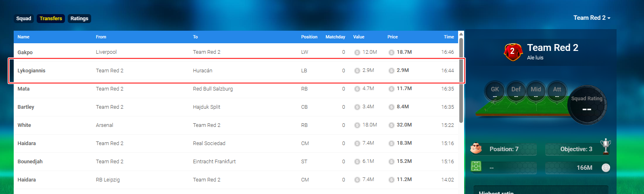
Task: Switch to the Squad tab
Action: [x=24, y=19]
